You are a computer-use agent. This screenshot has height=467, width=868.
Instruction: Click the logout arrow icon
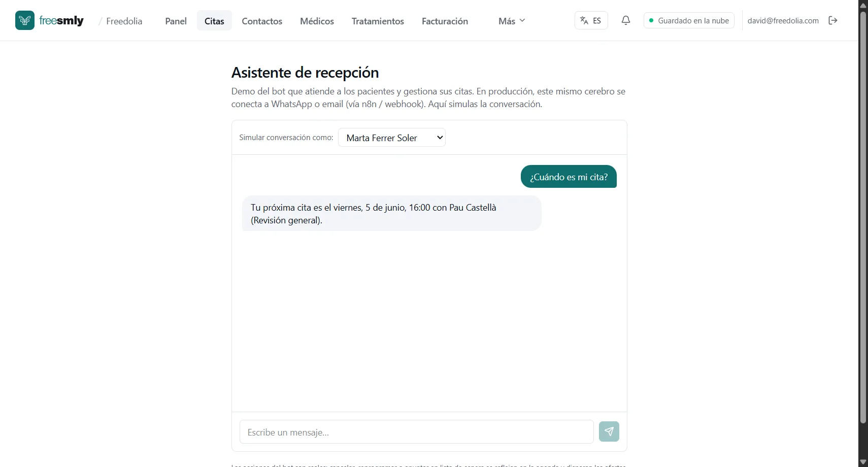833,20
